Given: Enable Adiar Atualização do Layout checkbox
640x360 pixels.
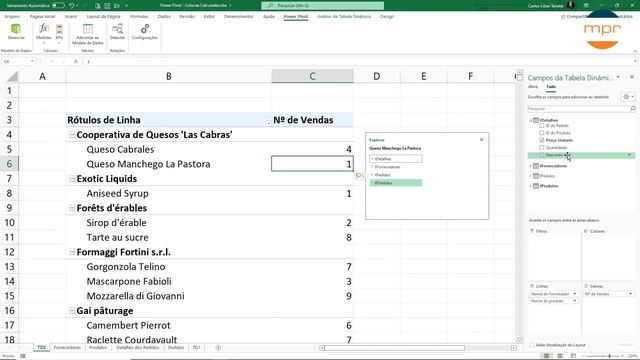Looking at the screenshot, I should click(x=531, y=345).
